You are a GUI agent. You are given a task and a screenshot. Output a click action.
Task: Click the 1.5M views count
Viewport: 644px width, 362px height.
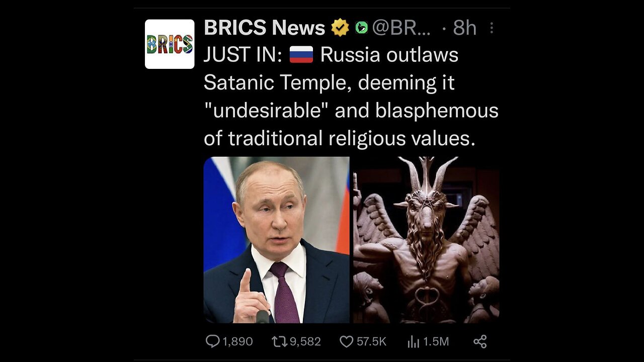coord(436,342)
